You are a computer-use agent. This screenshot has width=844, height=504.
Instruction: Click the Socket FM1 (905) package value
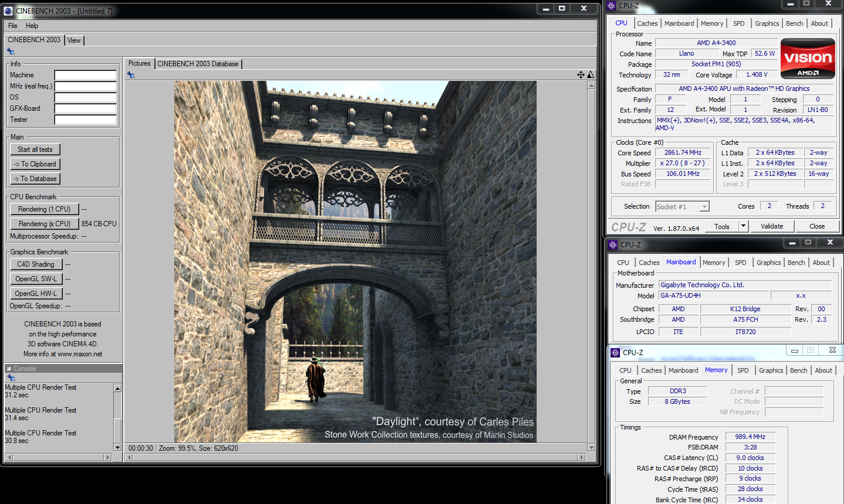(716, 64)
